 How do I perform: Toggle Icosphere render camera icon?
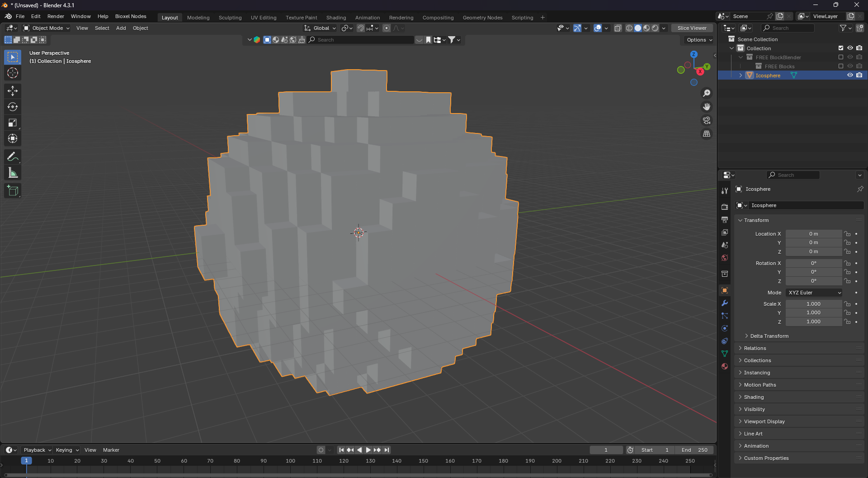click(859, 76)
